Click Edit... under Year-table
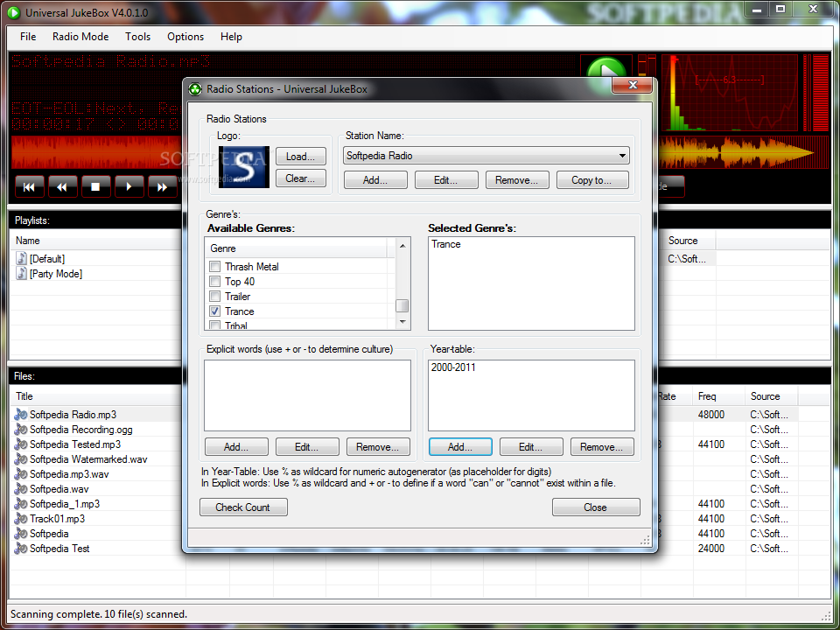The width and height of the screenshot is (840, 630). coord(531,447)
